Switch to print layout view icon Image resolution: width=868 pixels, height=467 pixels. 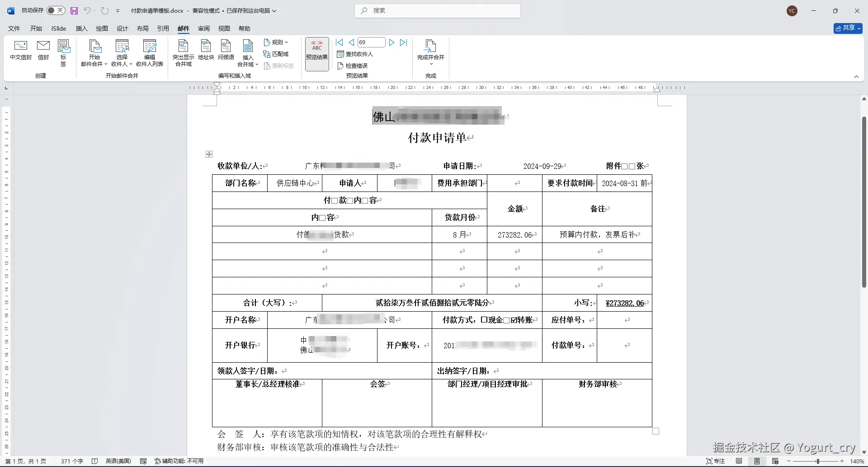coord(757,461)
